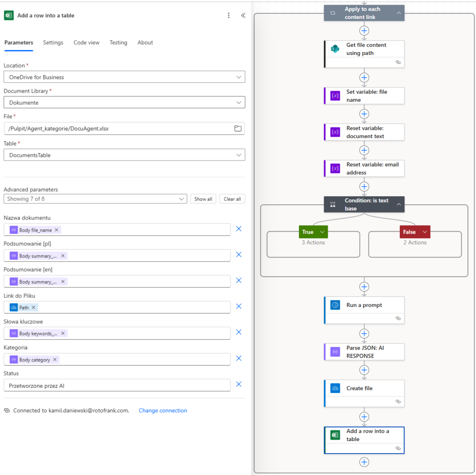
Task: Click the Excel icon beside the panel title
Action: click(9, 15)
